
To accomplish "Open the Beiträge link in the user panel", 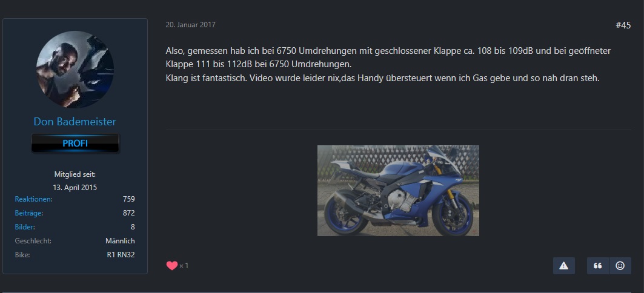I will (x=28, y=213).
